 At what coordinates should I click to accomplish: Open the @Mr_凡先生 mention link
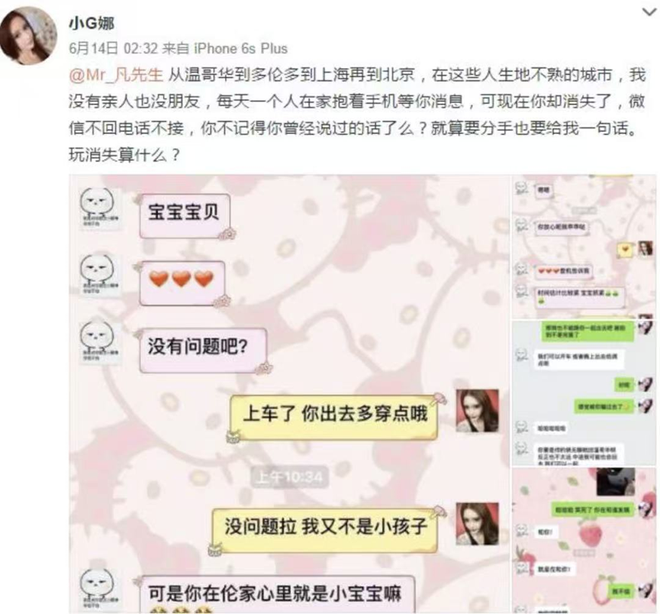coord(116,75)
